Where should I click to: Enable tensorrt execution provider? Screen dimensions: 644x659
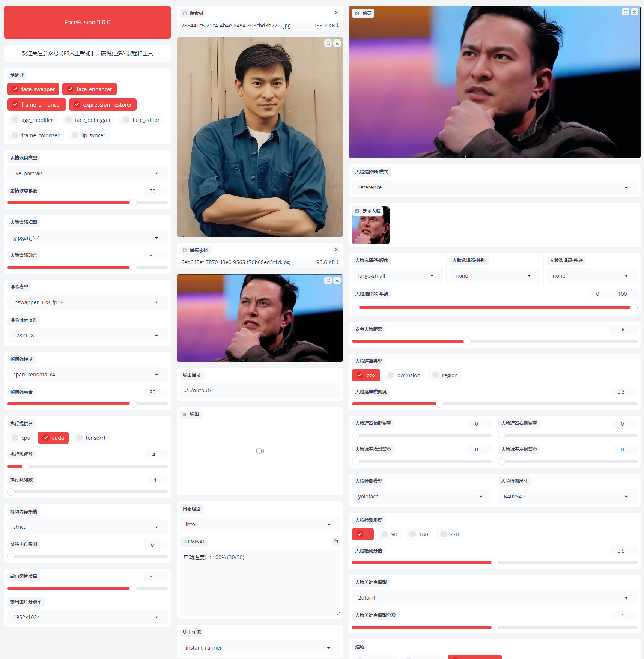[91, 438]
